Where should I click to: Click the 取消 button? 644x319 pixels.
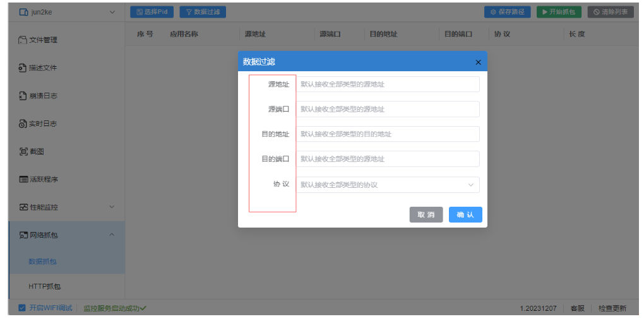tap(426, 214)
